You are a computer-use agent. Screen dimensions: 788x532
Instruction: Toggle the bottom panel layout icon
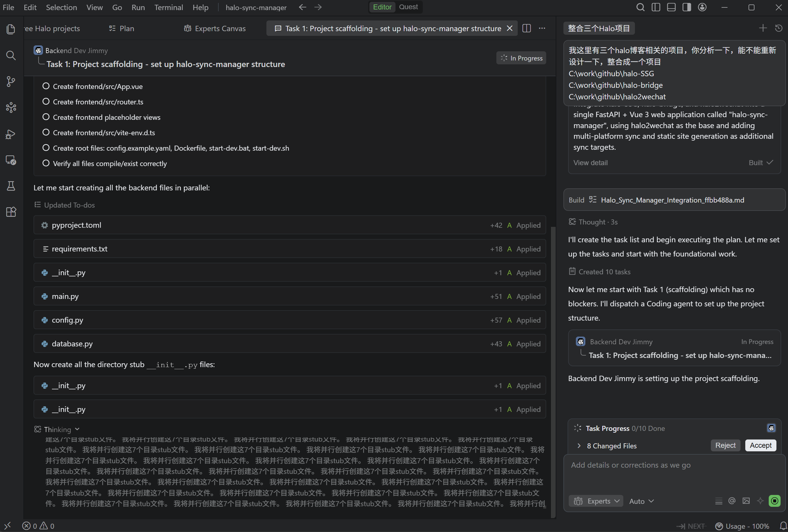pos(671,7)
